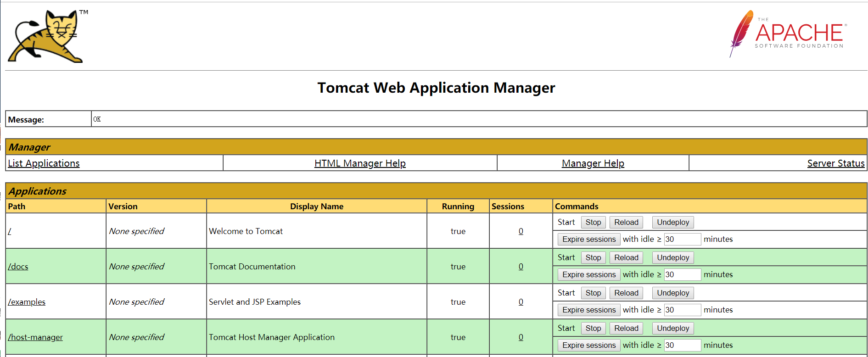Click idle minutes field for /examples row
Image resolution: width=868 pixels, height=357 pixels.
[x=683, y=310]
